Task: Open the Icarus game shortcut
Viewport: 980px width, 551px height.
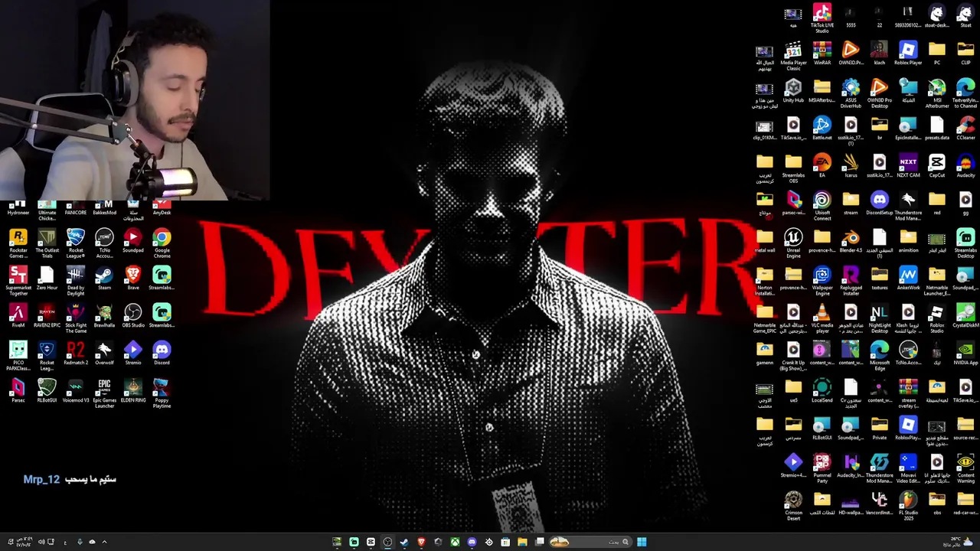Action: 851,165
